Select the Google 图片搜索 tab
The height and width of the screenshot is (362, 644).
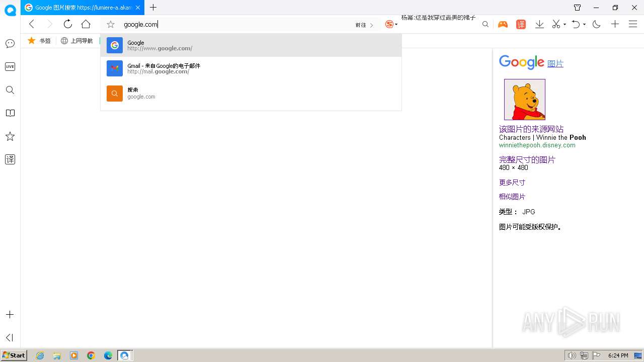coord(83,8)
